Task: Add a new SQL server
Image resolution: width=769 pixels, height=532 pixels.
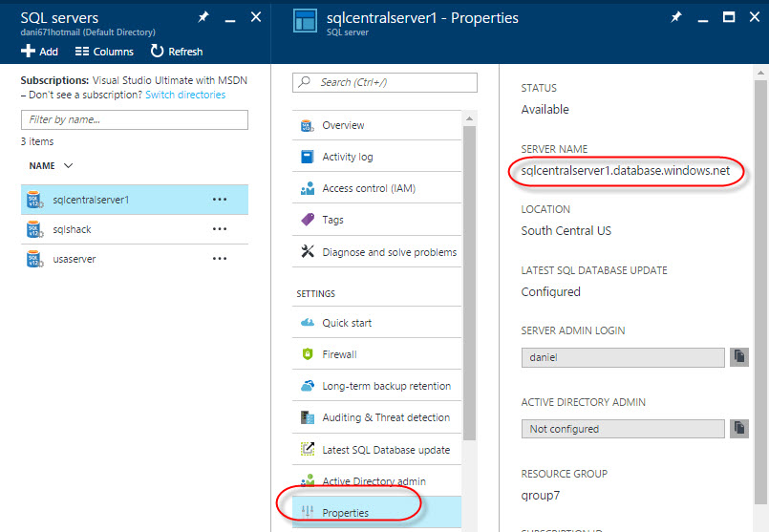Action: (40, 52)
